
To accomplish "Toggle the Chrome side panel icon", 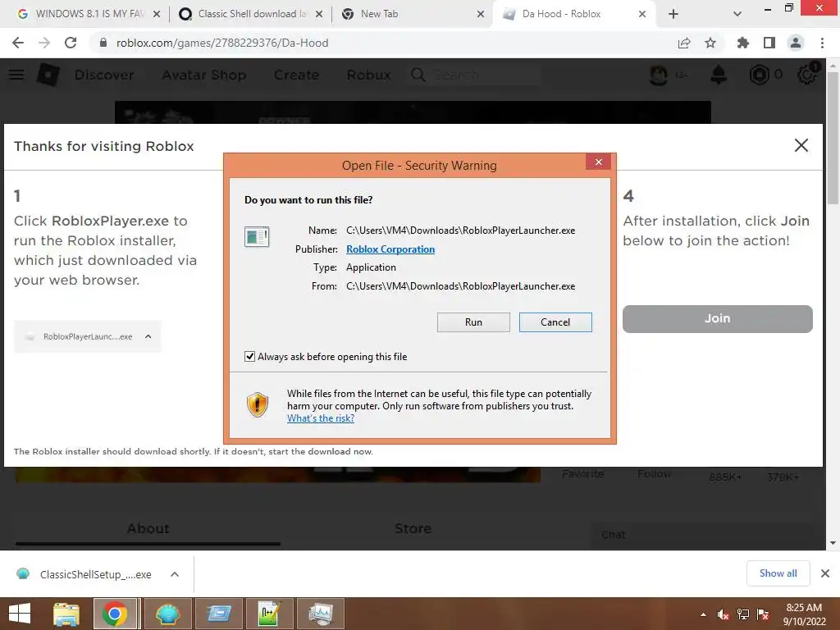I will [x=769, y=43].
